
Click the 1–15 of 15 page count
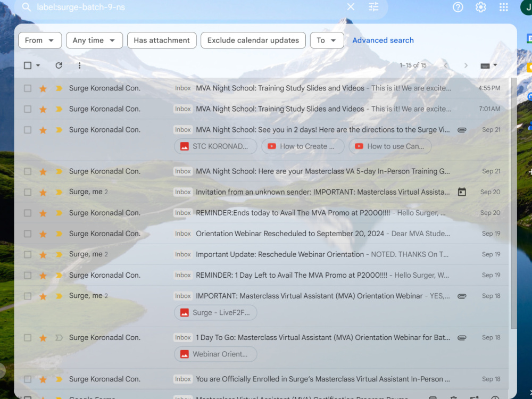pyautogui.click(x=413, y=65)
